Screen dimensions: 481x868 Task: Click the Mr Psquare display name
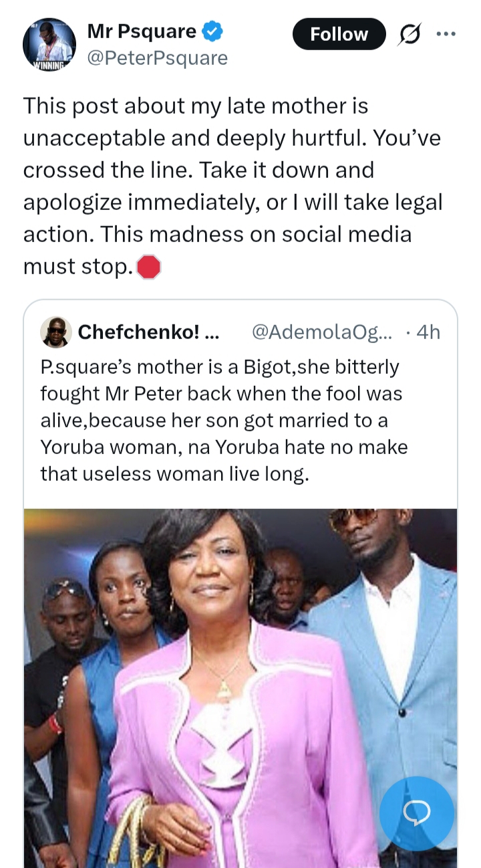coord(142,31)
